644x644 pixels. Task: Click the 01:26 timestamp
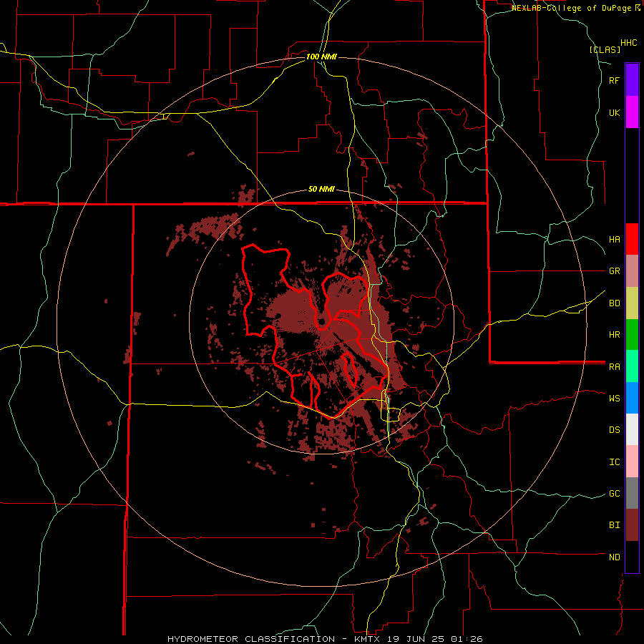(466, 639)
